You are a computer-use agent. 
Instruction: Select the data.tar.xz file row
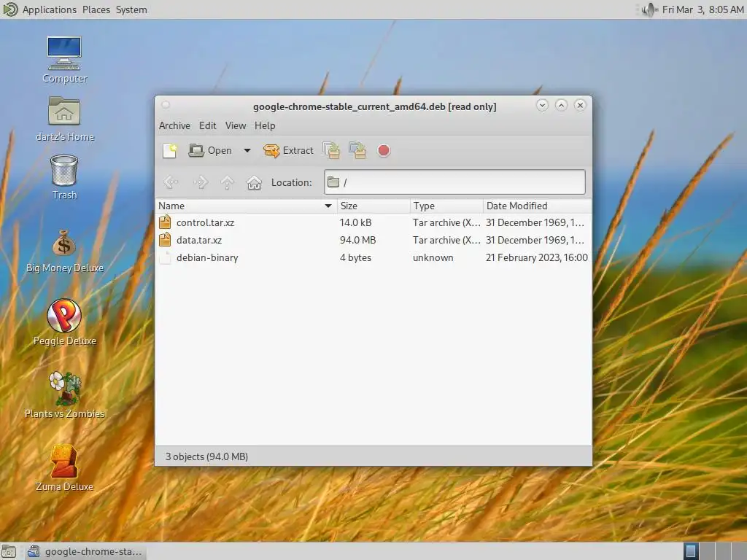(x=373, y=240)
